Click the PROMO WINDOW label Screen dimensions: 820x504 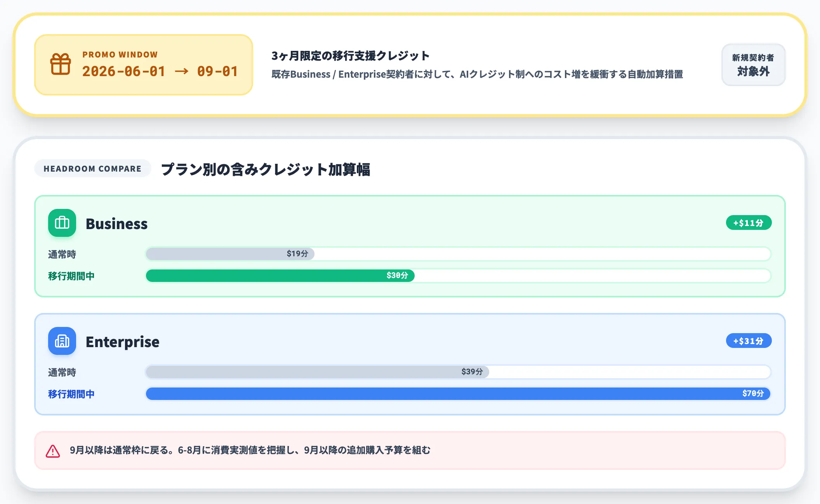pos(120,55)
